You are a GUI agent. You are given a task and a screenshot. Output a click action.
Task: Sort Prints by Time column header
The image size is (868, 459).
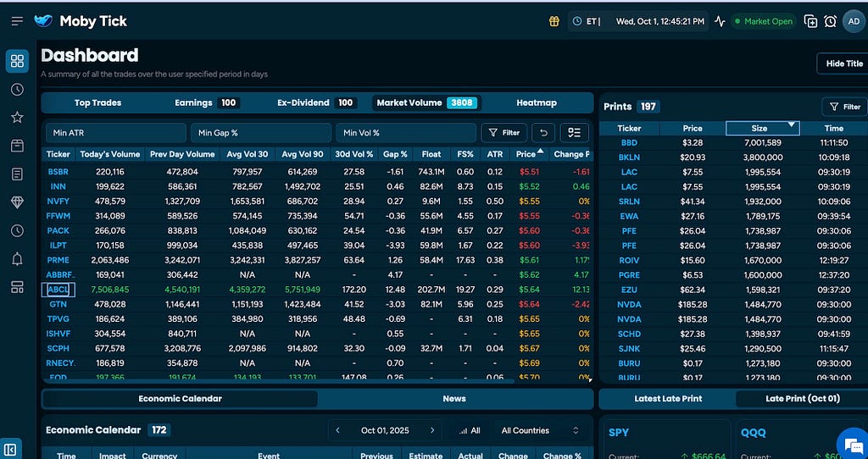pos(834,128)
